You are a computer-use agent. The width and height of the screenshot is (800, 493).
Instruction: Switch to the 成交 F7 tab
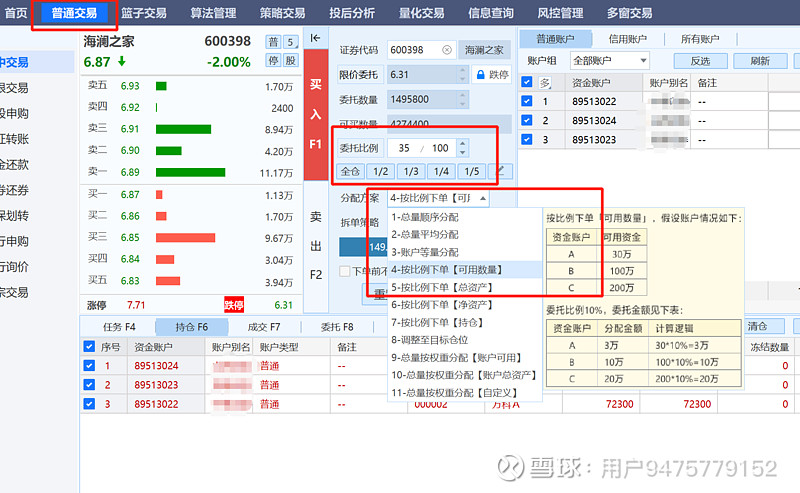264,327
